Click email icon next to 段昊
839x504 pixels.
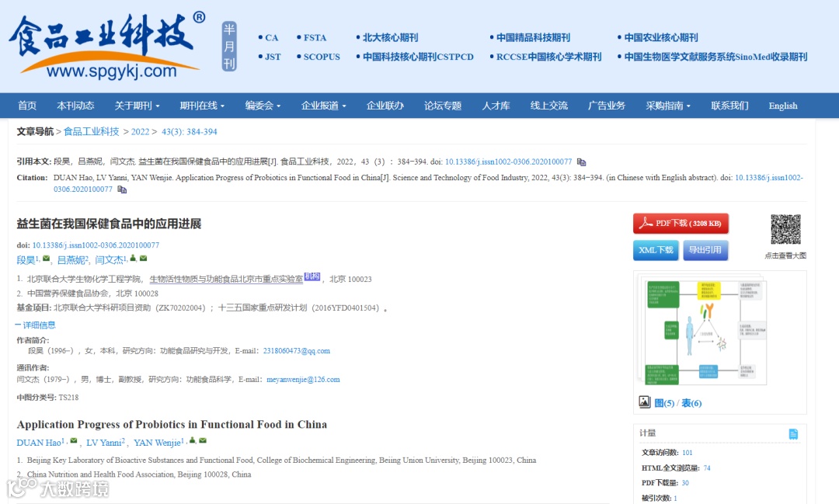(47, 259)
